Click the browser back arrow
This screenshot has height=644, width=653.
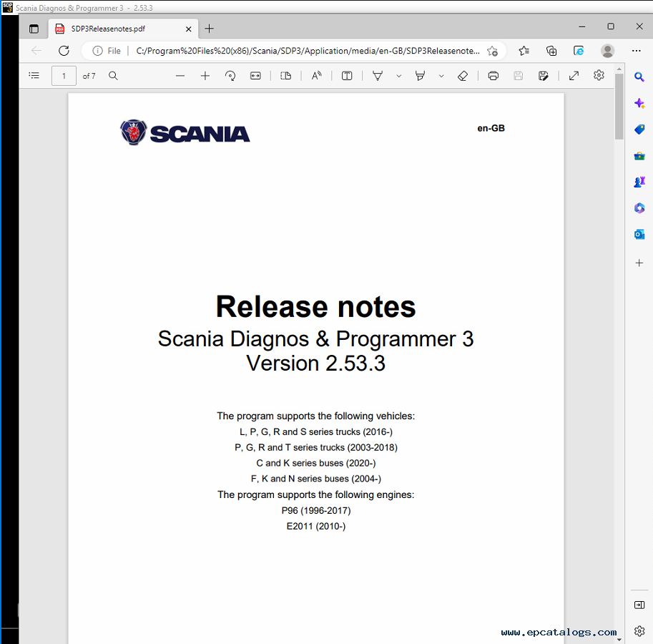tap(36, 51)
